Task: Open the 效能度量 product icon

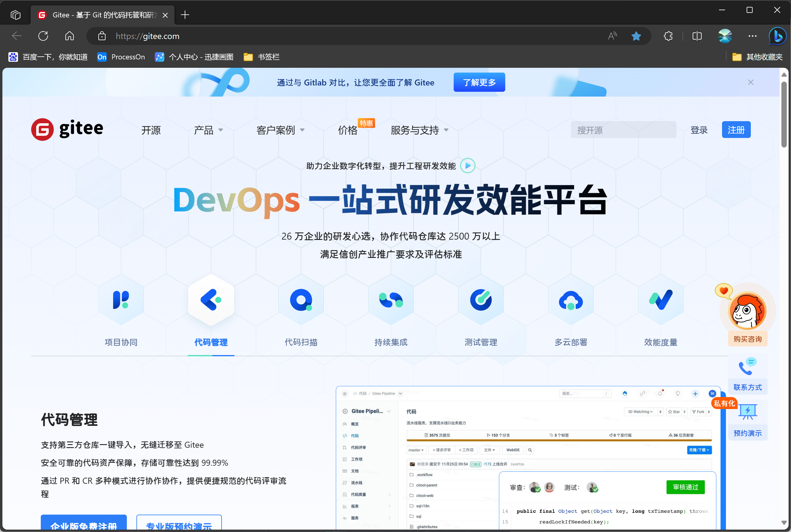Action: pos(660,300)
